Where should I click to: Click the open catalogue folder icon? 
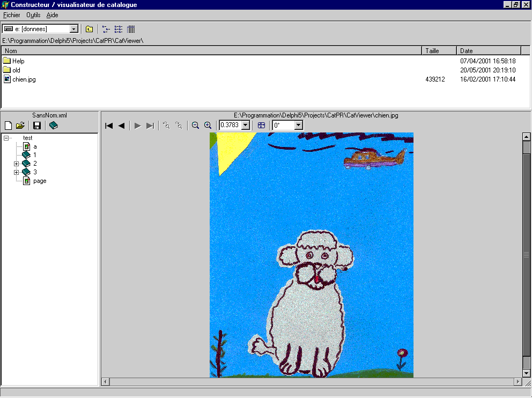coord(20,126)
